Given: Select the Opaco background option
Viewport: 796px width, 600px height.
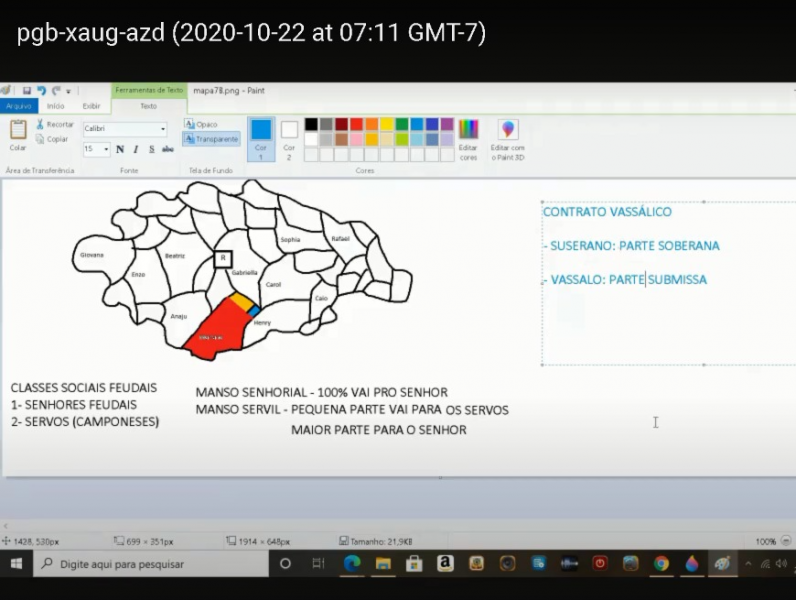Looking at the screenshot, I should tap(206, 125).
